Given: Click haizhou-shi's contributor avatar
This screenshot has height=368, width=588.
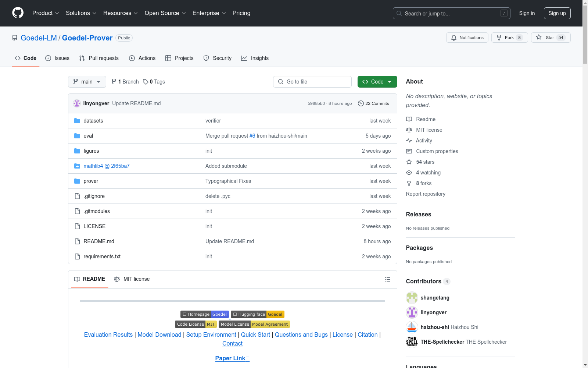Looking at the screenshot, I should (412, 327).
